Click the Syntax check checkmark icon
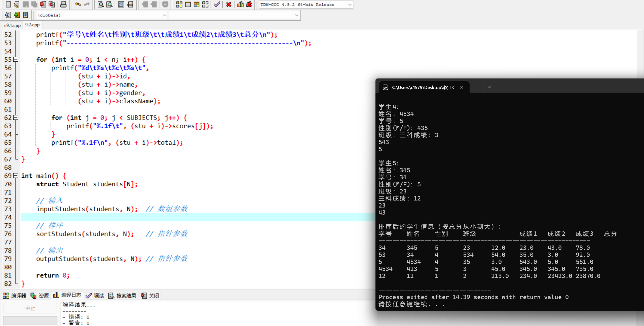 pyautogui.click(x=217, y=4)
